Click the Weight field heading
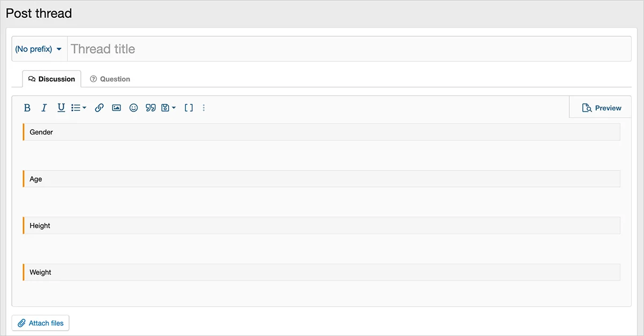 click(x=41, y=272)
